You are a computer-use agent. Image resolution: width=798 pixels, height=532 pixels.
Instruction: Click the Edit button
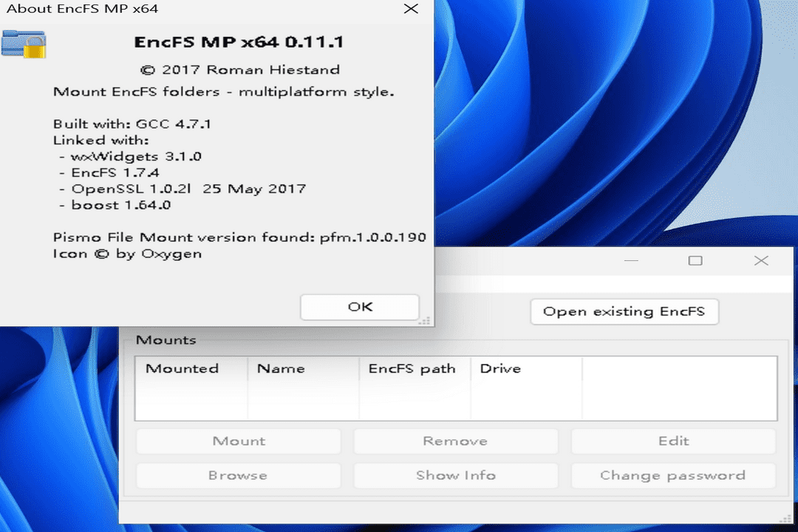(x=673, y=440)
